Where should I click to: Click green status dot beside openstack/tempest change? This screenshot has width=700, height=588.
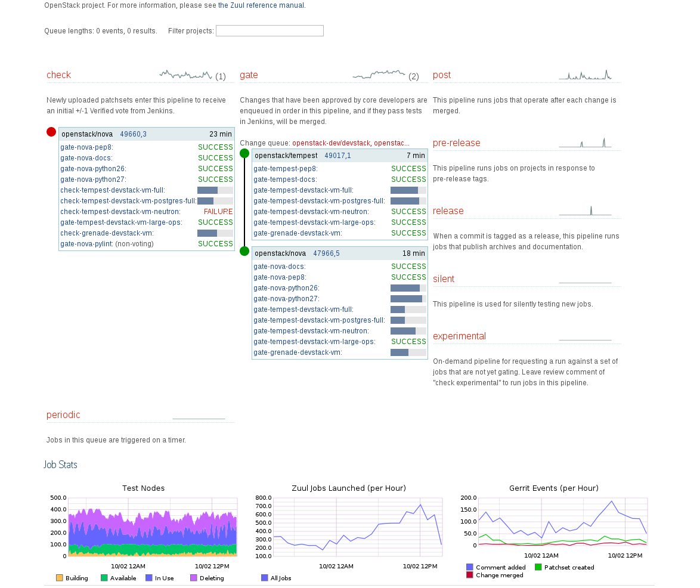coord(244,153)
